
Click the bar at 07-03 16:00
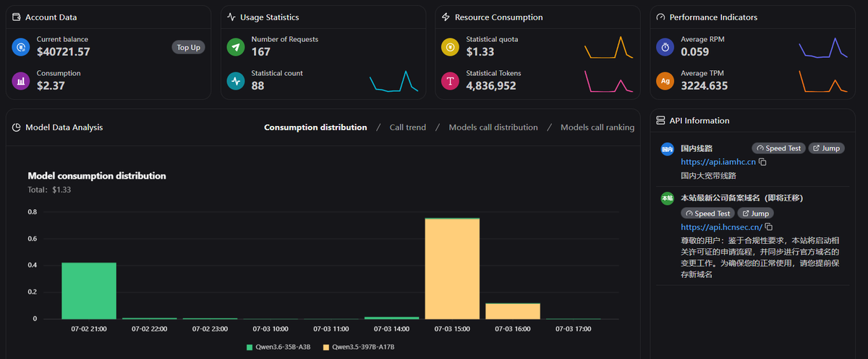point(513,311)
